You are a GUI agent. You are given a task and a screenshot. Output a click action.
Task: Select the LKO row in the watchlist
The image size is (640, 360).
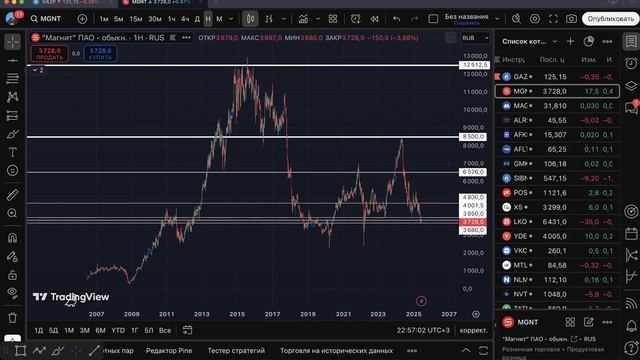(557, 222)
